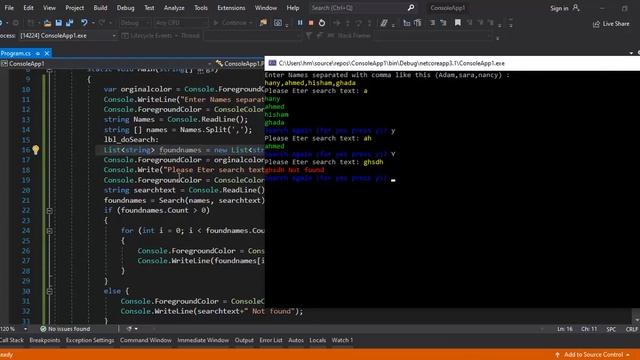Viewport: 640px width, 360px height.
Task: Click the lightbulb quick actions icon
Action: pyautogui.click(x=36, y=150)
